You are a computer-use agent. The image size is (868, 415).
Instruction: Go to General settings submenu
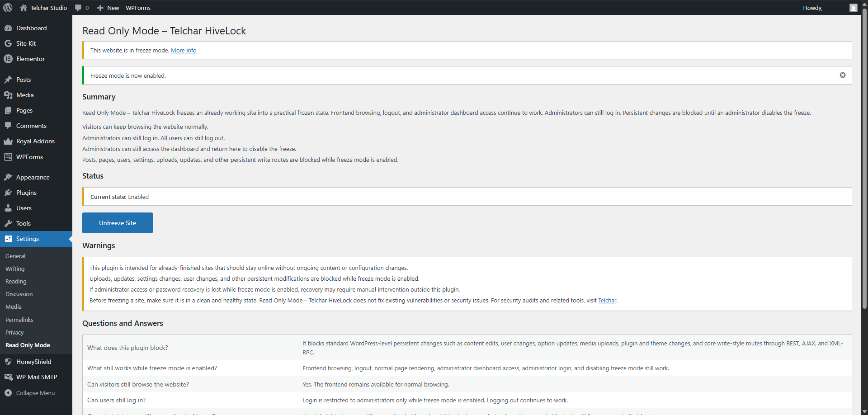15,256
